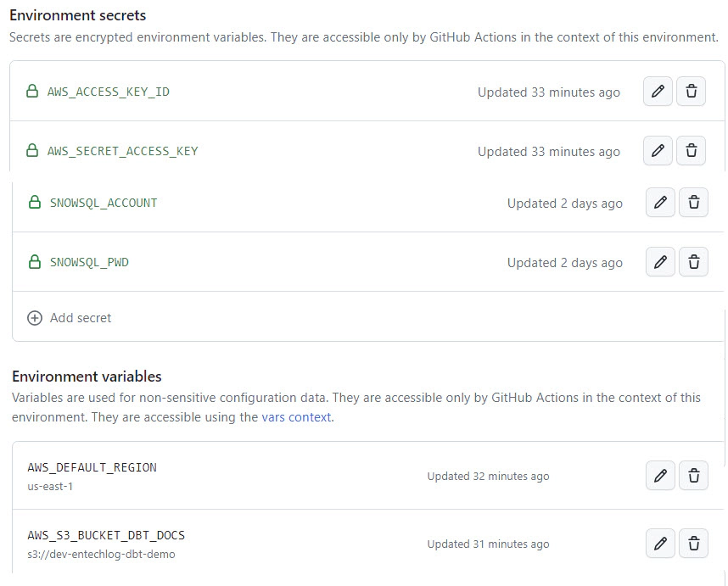Click the s3://dev-entechlog-dbt-demo bucket value
Image resolution: width=728 pixels, height=586 pixels.
coord(101,555)
